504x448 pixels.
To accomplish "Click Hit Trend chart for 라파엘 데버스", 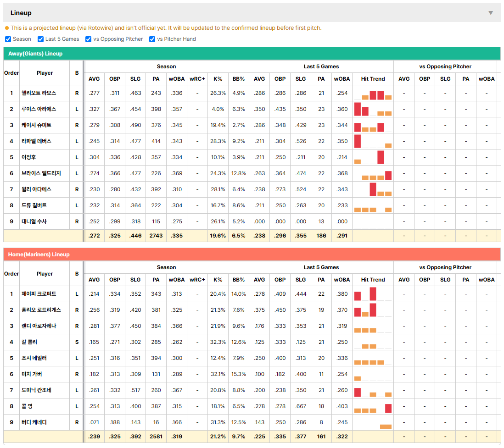I will coord(373,141).
